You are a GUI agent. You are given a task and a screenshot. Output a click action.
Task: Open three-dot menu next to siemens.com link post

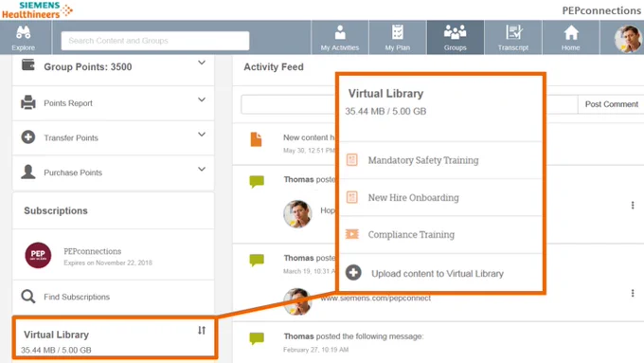point(633,293)
